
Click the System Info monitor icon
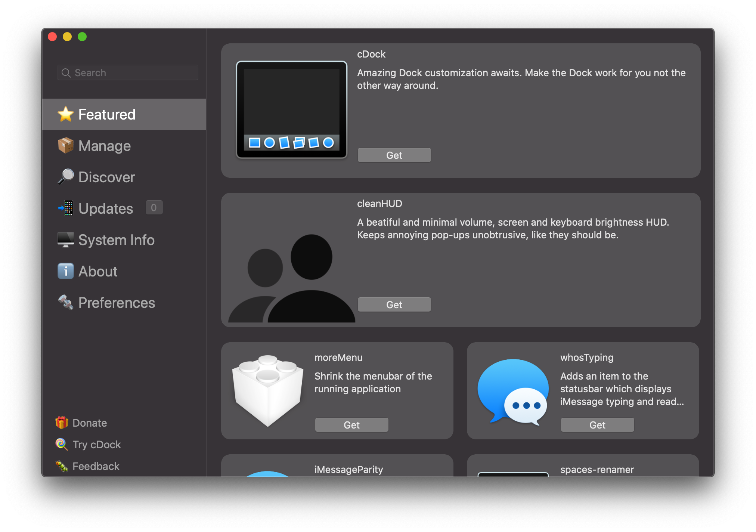click(65, 240)
